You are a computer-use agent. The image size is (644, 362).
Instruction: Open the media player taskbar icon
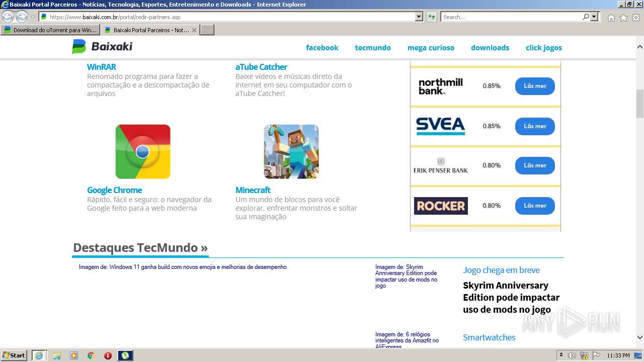[x=74, y=355]
